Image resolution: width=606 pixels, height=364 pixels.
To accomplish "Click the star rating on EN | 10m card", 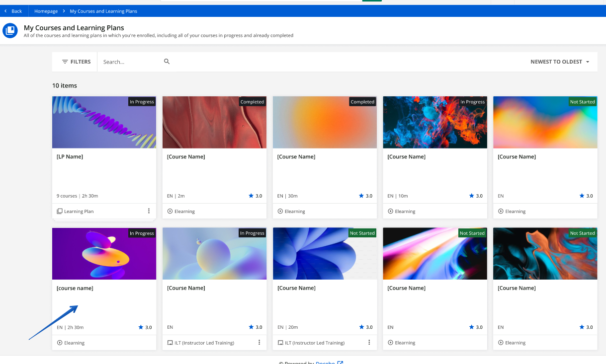I will click(x=476, y=196).
